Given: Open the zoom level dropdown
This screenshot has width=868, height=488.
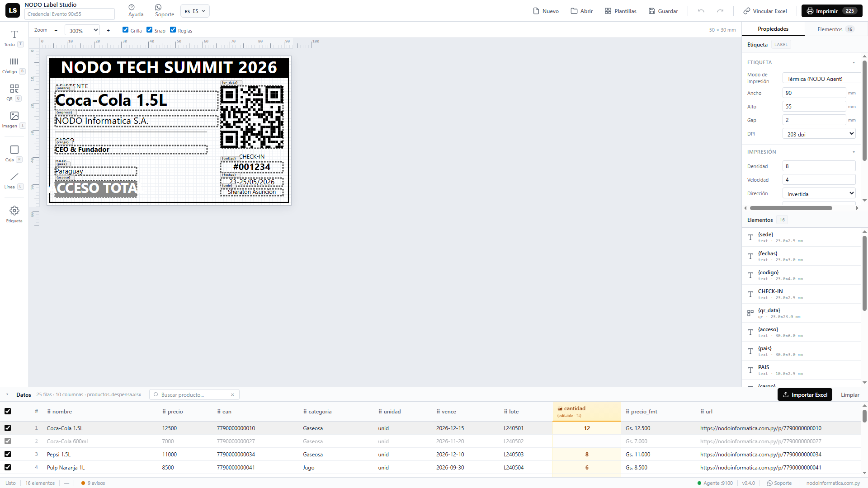Looking at the screenshot, I should (82, 30).
